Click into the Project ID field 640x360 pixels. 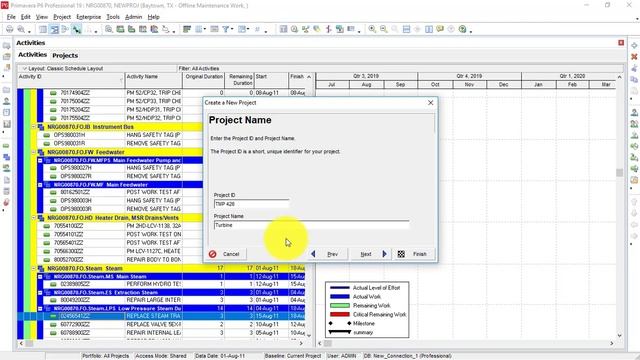click(x=251, y=204)
